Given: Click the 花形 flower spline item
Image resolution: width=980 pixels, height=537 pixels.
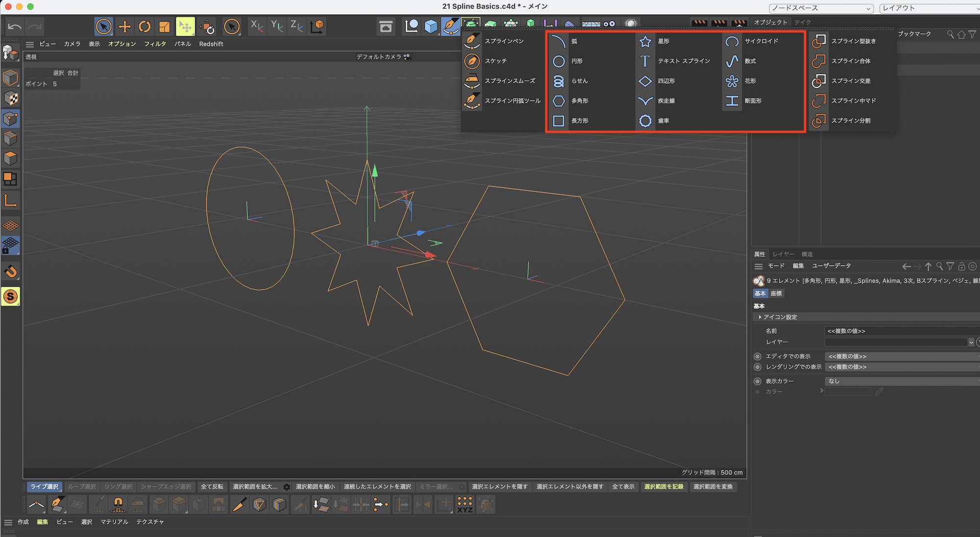Looking at the screenshot, I should 750,81.
